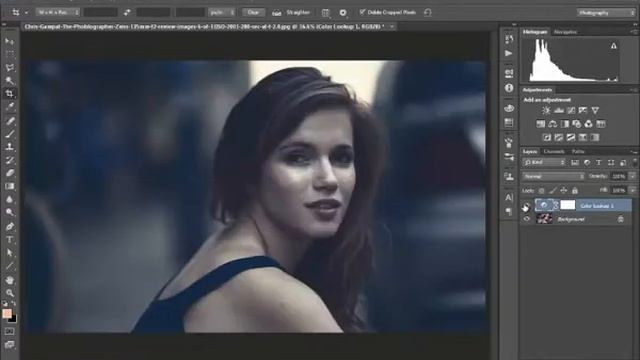This screenshot has width=640, height=360.
Task: Toggle lock all
Action: (575, 191)
